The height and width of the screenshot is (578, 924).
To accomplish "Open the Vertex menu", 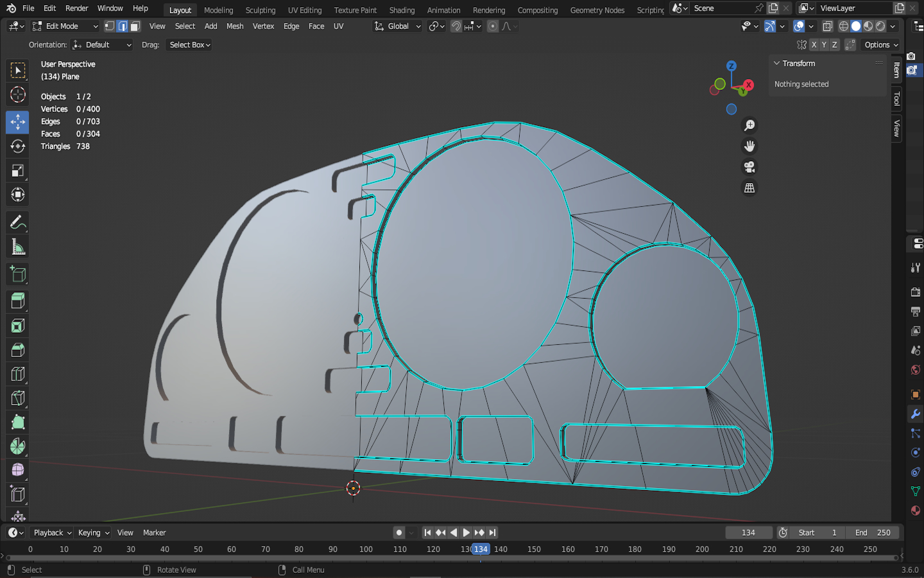I will 263,26.
